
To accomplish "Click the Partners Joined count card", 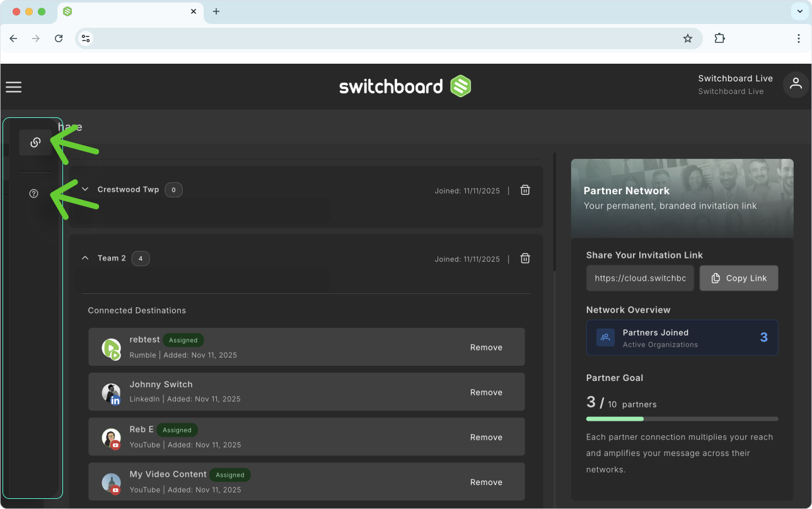I will 682,338.
